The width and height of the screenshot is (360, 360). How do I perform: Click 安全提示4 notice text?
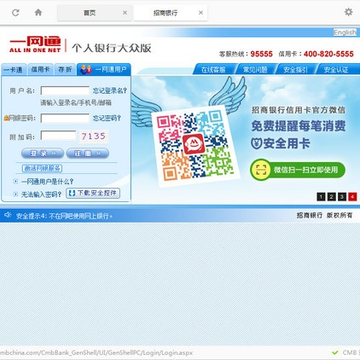64,216
